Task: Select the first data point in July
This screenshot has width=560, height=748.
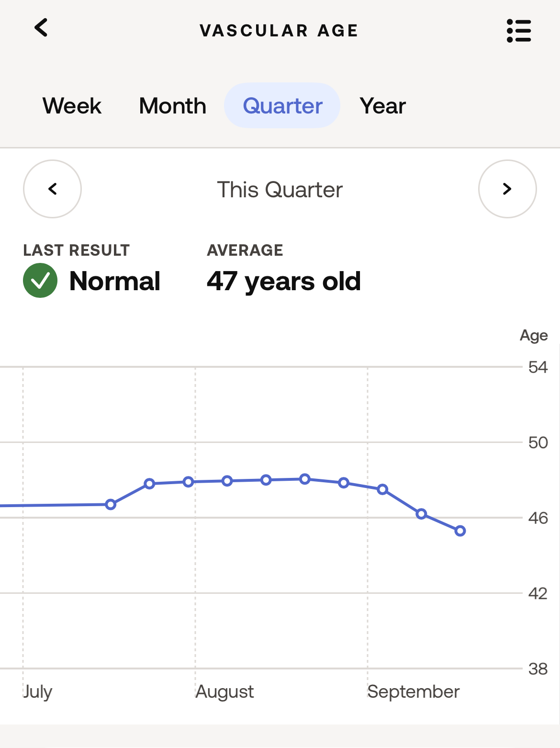Action: point(111,504)
